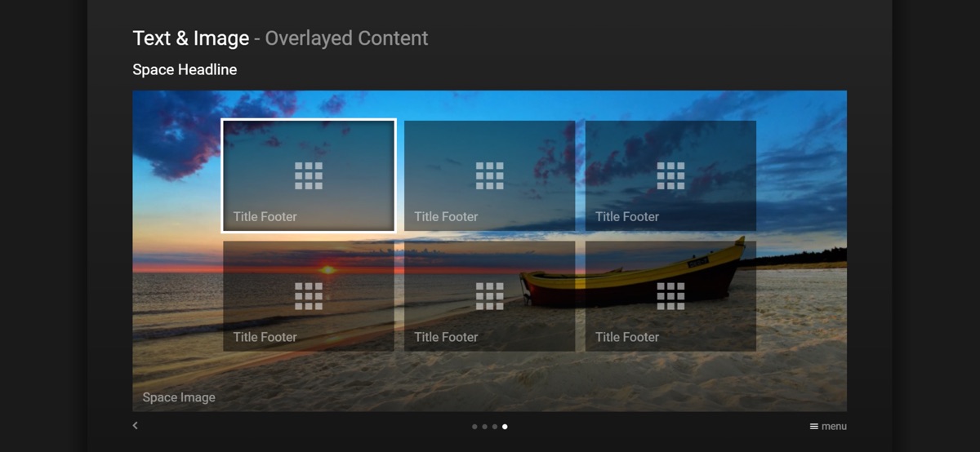The image size is (980, 452).
Task: Open the Title Footer label in the top-middle tile
Action: pos(446,217)
